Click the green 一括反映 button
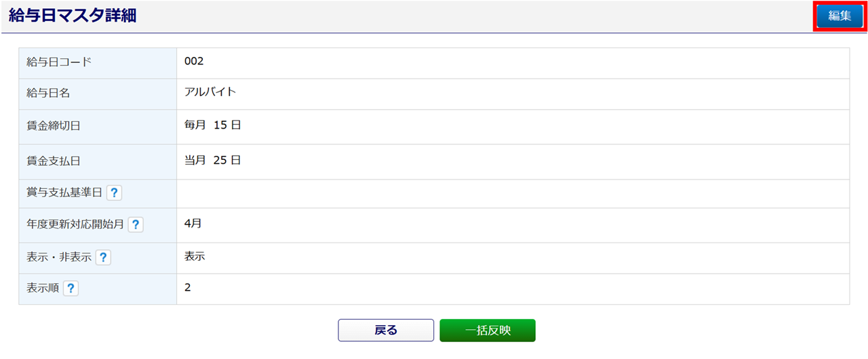Viewport: 868px width, 359px height. (488, 331)
